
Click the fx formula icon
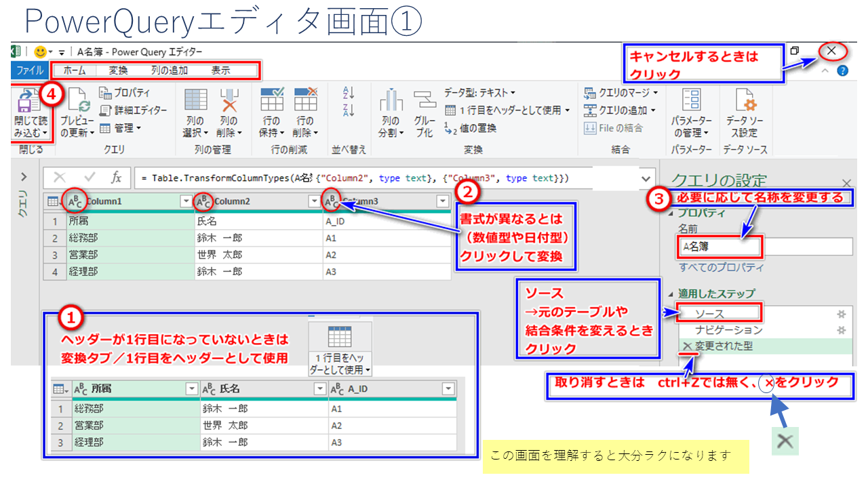[117, 178]
